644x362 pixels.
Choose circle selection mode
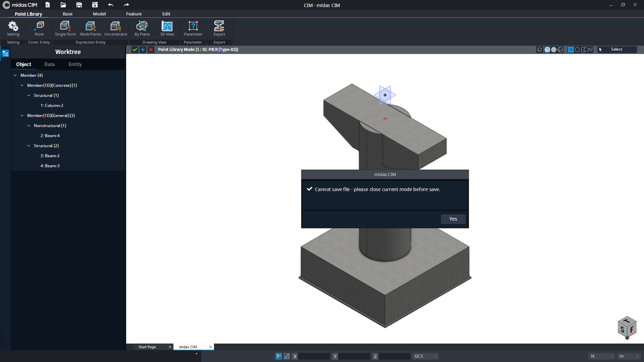[x=577, y=50]
